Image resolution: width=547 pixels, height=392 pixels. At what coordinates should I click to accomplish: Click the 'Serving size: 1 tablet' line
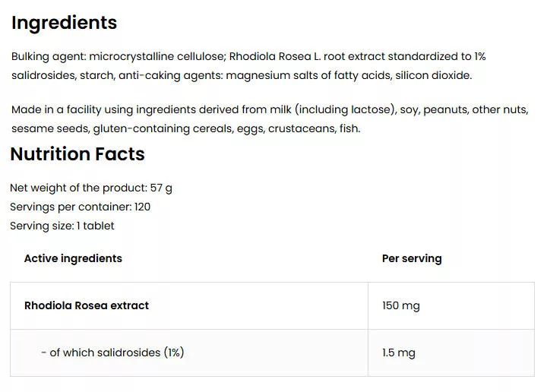[62, 226]
